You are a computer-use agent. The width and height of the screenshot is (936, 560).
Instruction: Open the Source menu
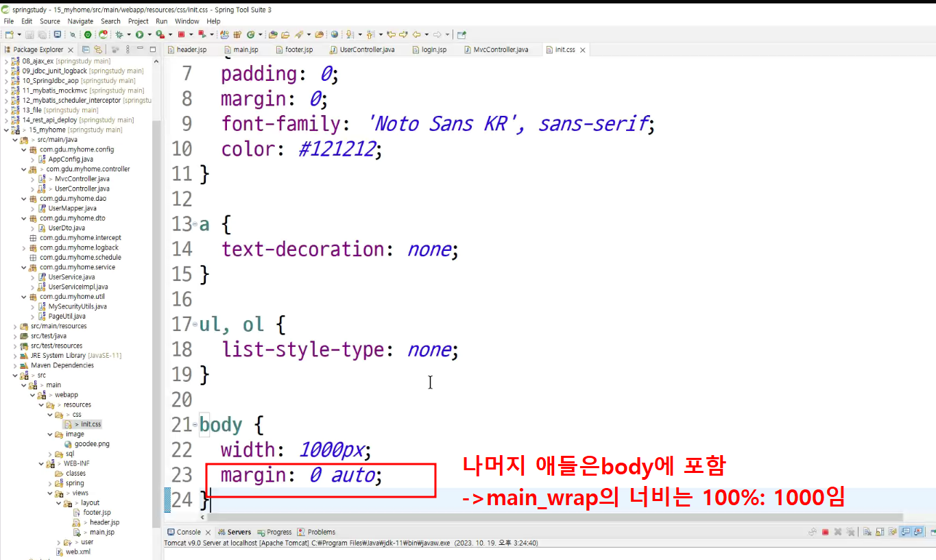50,21
